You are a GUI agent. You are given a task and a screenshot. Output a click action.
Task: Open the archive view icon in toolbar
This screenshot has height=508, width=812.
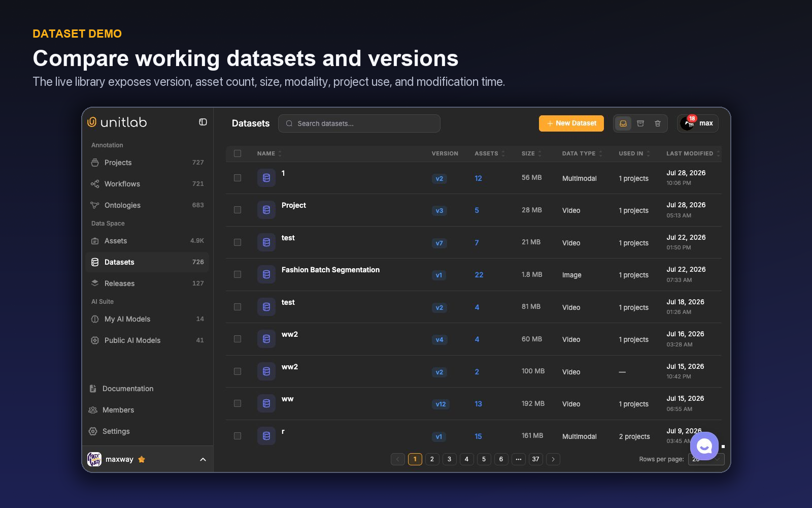tap(640, 123)
